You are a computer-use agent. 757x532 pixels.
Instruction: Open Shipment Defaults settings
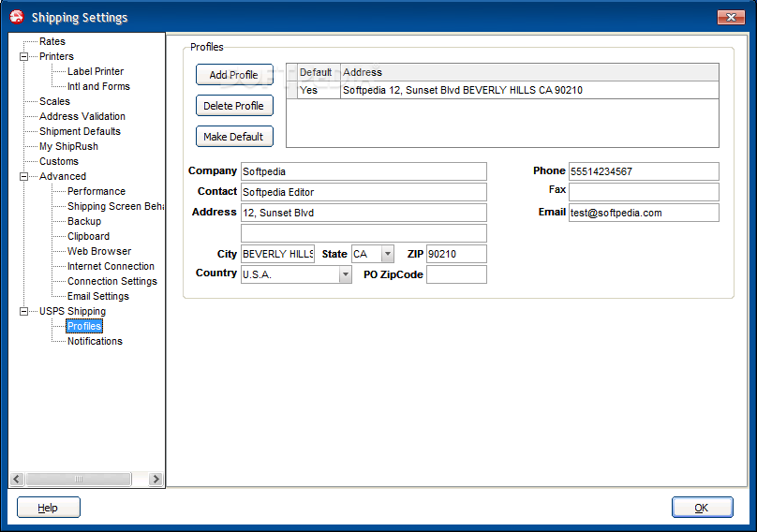click(x=80, y=131)
